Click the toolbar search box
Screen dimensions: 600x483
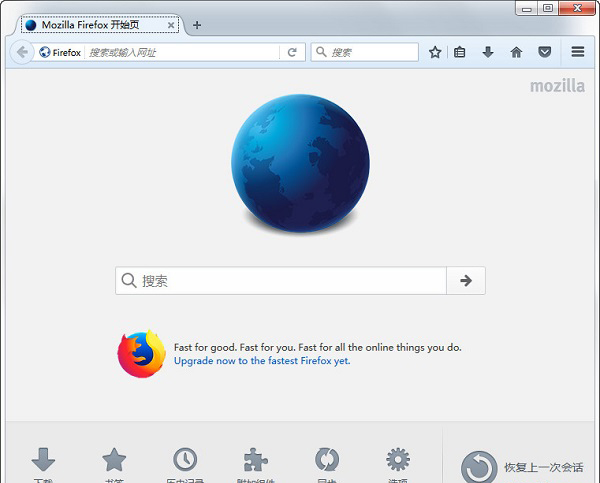364,52
